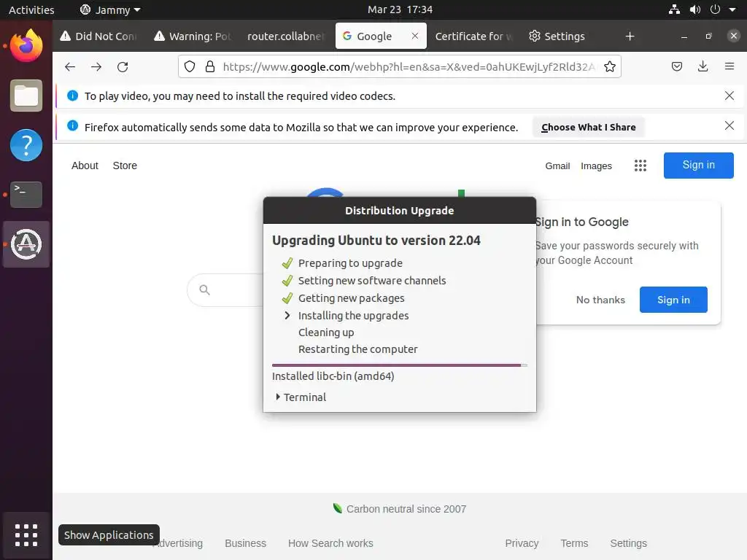This screenshot has width=747, height=560.
Task: Open the Images link
Action: click(x=596, y=166)
